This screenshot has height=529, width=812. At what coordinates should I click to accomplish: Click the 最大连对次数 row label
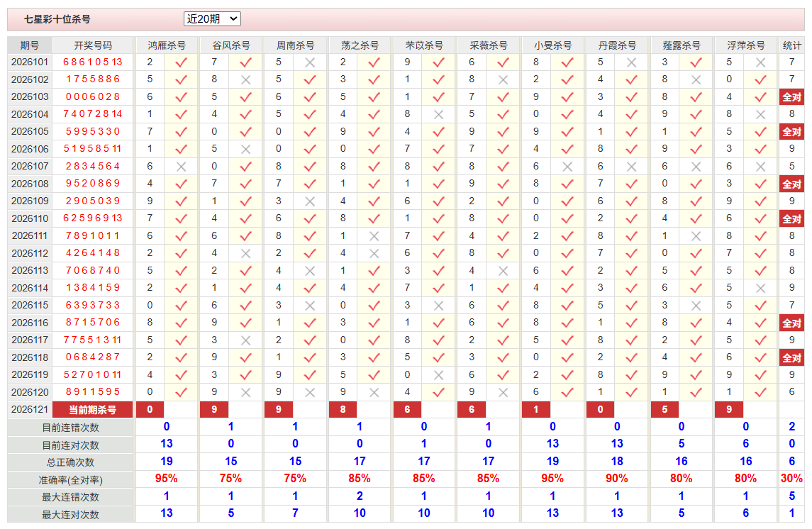click(70, 515)
